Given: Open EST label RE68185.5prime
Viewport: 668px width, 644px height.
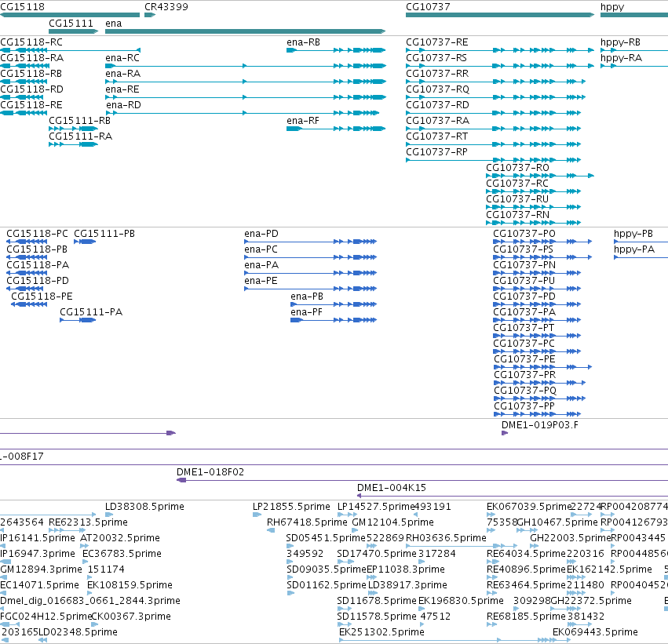Looking at the screenshot, I should [x=526, y=617].
